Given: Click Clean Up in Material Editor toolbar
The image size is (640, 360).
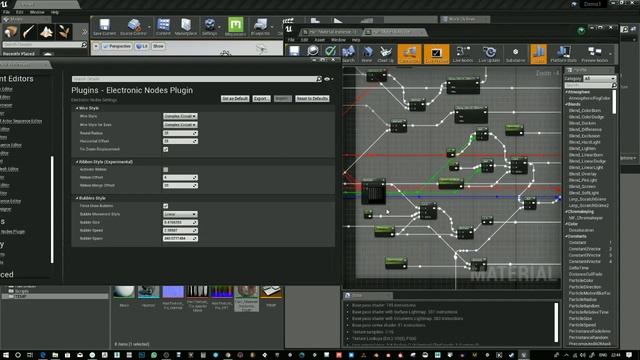Looking at the screenshot, I should 385,54.
